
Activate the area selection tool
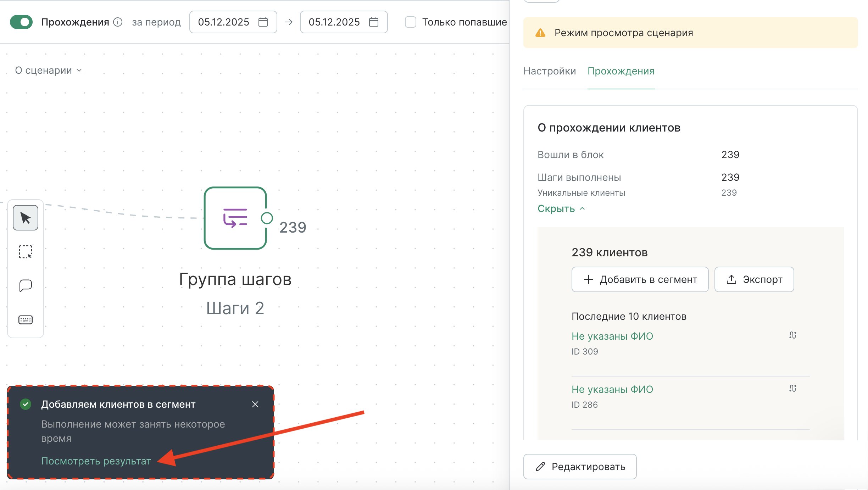tap(25, 252)
